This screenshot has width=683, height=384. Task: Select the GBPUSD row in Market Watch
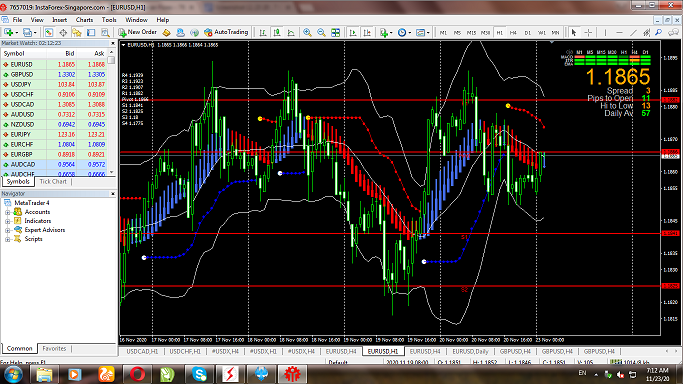(54, 74)
